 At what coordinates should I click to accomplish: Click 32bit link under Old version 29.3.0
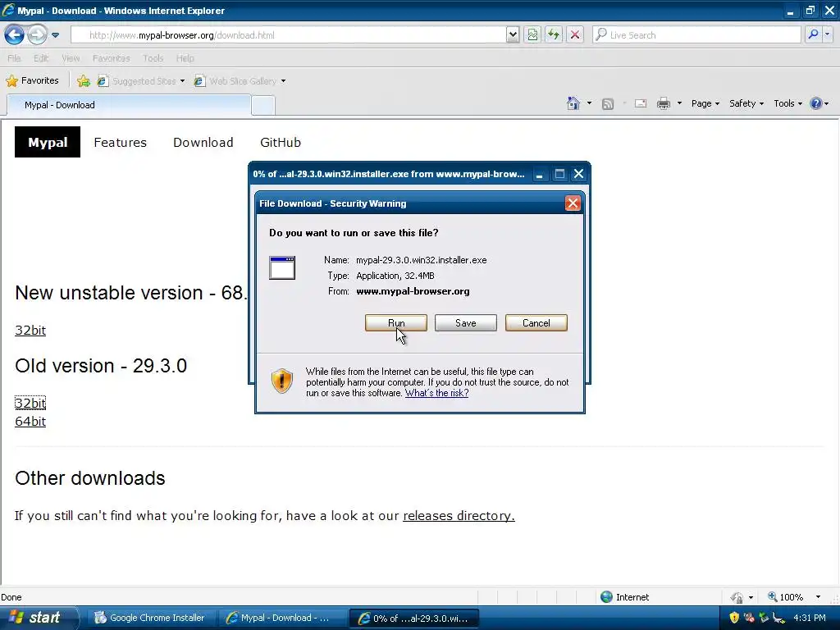30,403
